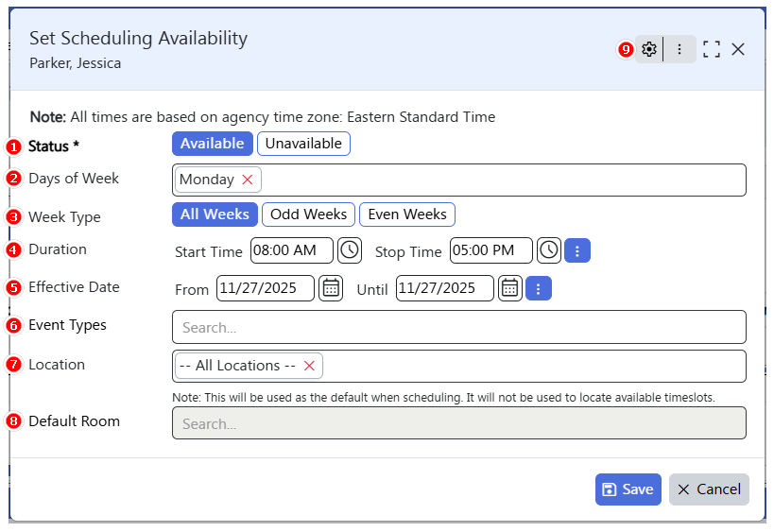Save the scheduling availability
The width and height of the screenshot is (774, 532).
click(x=628, y=489)
